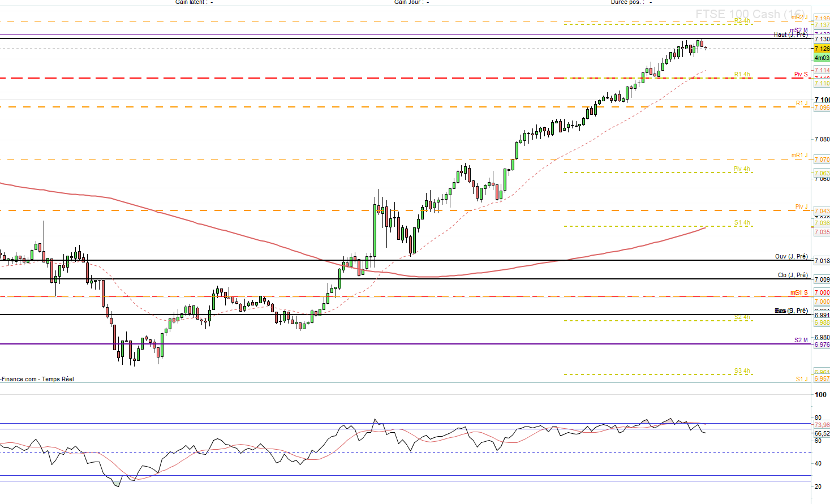Select the RSI scale value 40
Viewport: 830px width, 504px height.
(x=818, y=464)
